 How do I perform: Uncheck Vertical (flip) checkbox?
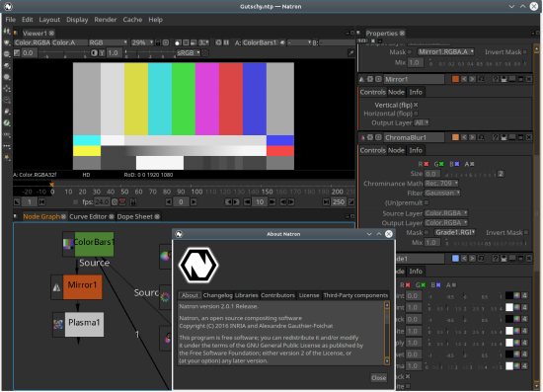tap(416, 105)
